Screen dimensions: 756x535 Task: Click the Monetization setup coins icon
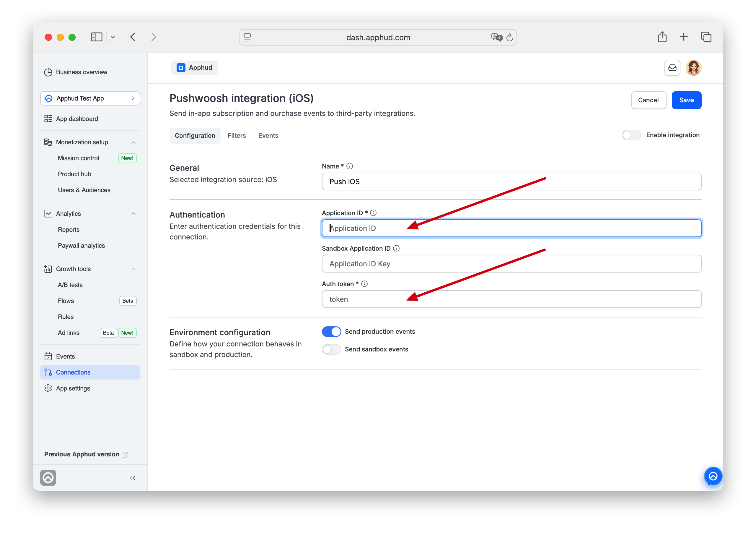[48, 142]
